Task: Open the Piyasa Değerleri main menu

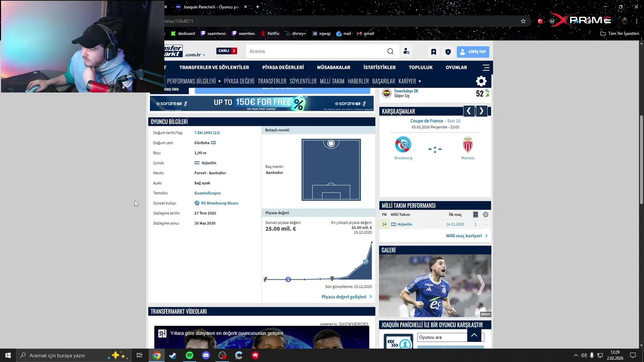Action: pos(283,67)
